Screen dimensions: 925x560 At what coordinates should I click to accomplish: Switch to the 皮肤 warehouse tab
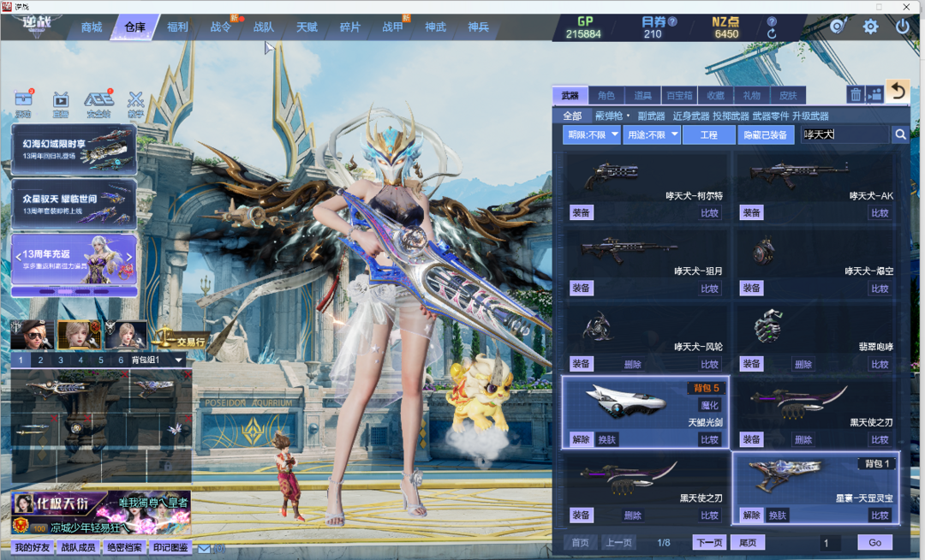click(x=788, y=96)
